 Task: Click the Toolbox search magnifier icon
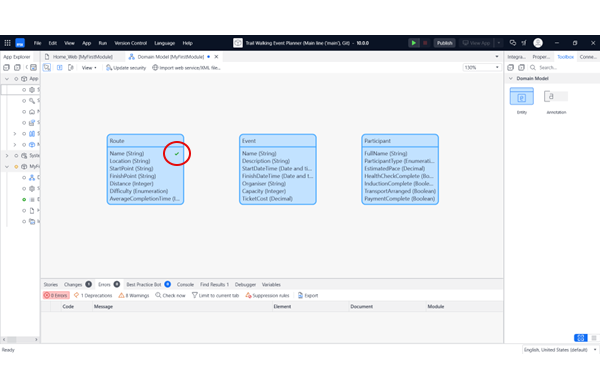(533, 68)
